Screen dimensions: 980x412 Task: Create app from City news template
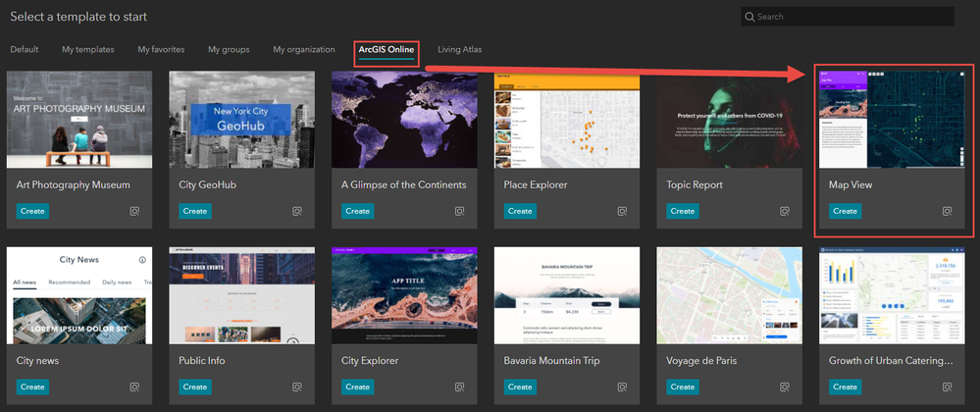pyautogui.click(x=32, y=387)
